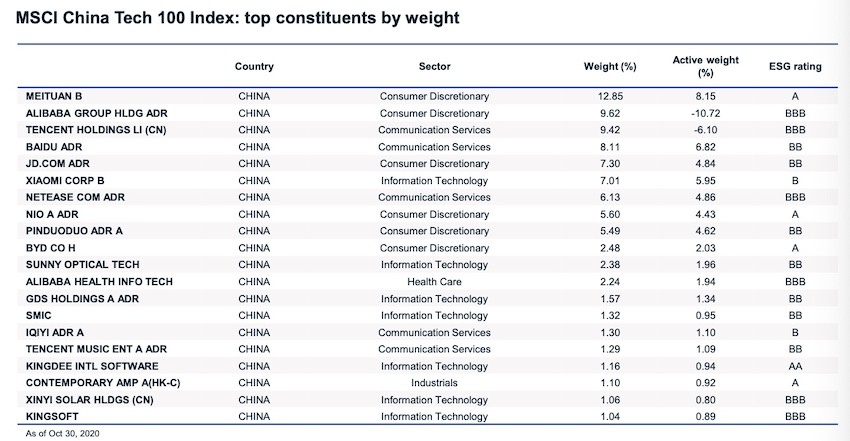Click the ALIBABA HEALTH INFO TECH name

(x=99, y=282)
